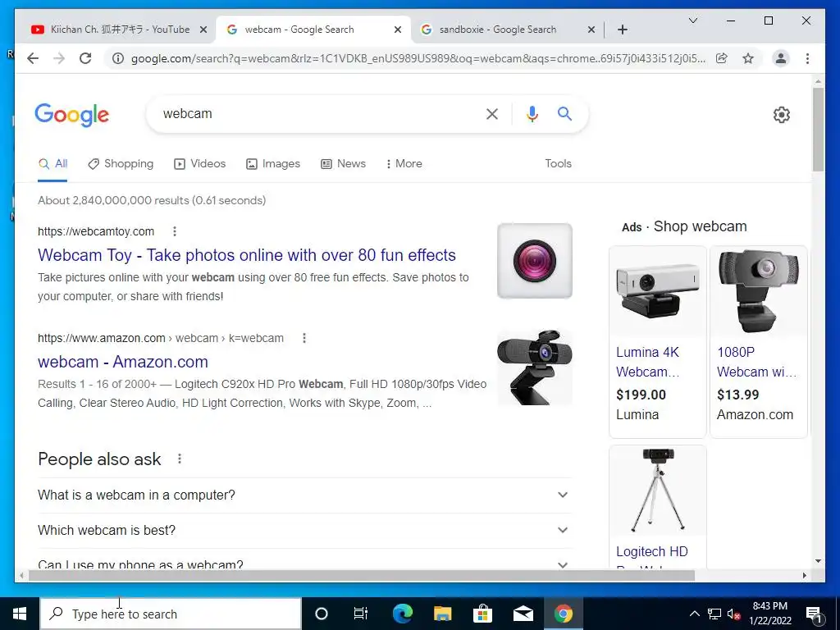The height and width of the screenshot is (630, 840).
Task: Select the Shopping search tab
Action: (121, 164)
